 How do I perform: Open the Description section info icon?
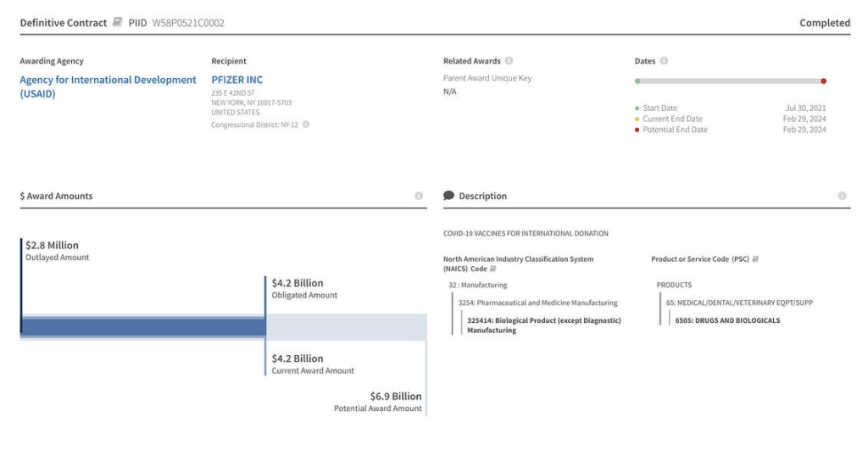[842, 196]
